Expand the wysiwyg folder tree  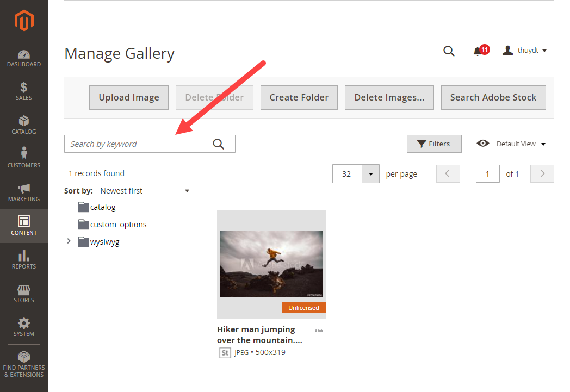click(x=68, y=241)
